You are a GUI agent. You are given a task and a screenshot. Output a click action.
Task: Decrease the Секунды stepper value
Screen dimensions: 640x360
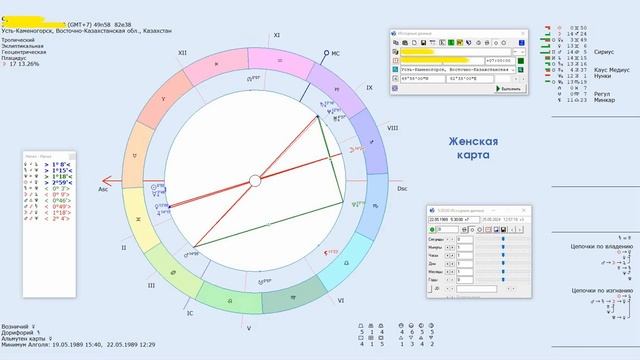coord(447,240)
